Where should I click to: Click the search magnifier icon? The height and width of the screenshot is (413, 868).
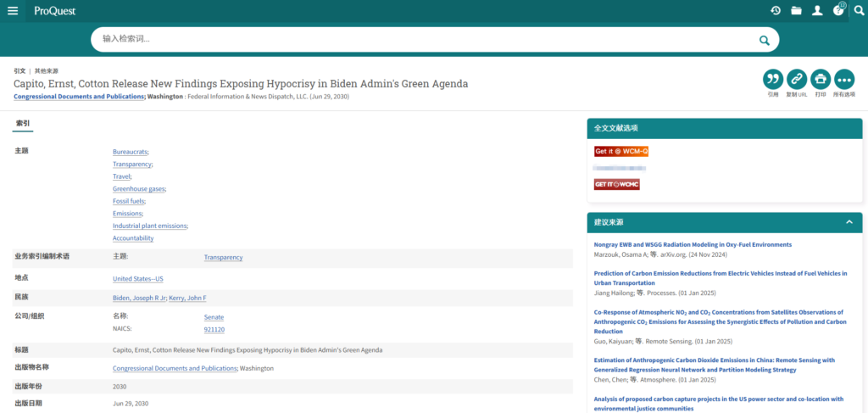(x=764, y=40)
